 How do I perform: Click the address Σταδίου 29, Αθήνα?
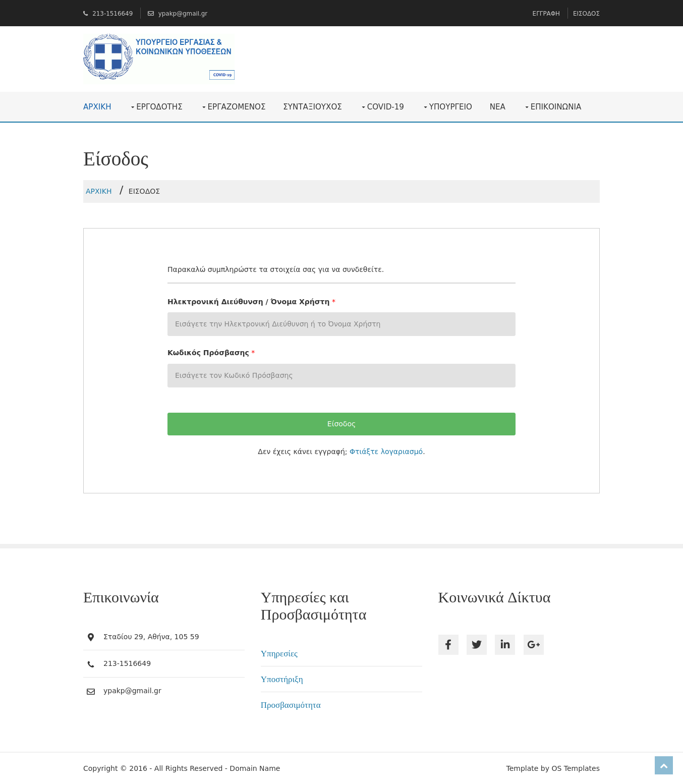151,637
